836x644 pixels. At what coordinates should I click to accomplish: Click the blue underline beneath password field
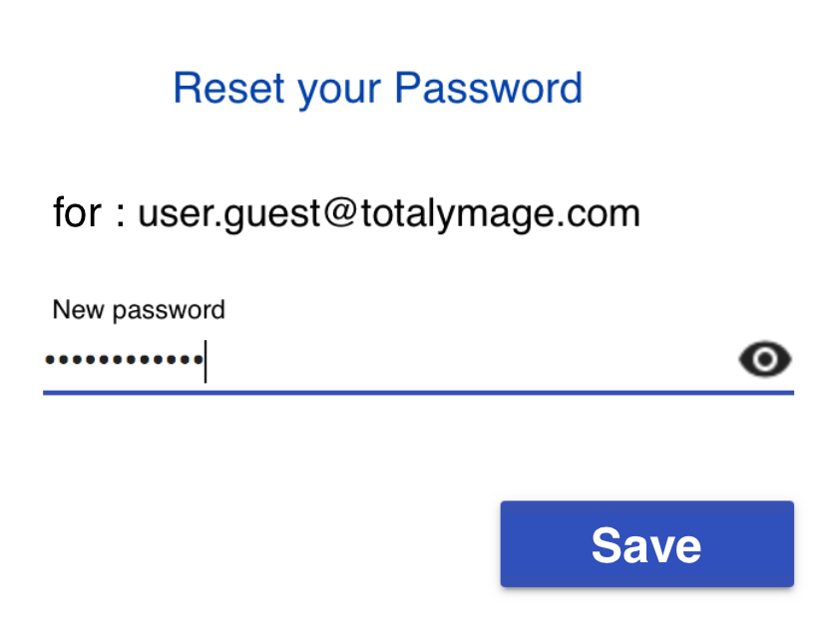coord(419,393)
